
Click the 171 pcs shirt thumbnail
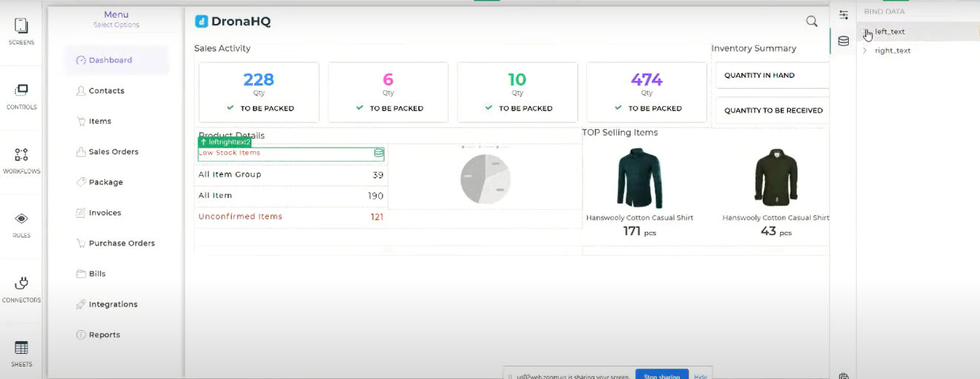(x=639, y=178)
